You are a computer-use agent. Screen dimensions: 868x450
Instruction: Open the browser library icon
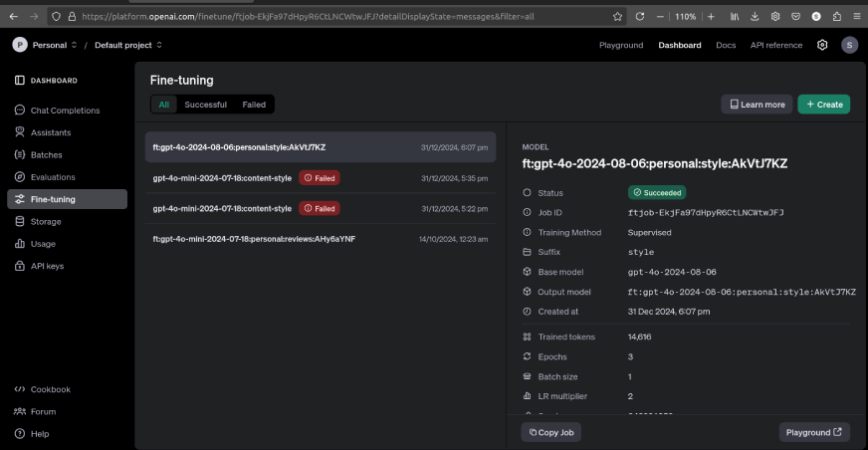[x=735, y=17]
